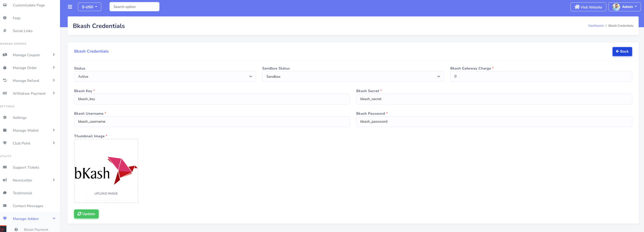Click the Contact Messages envelope icon

[x=5, y=206]
